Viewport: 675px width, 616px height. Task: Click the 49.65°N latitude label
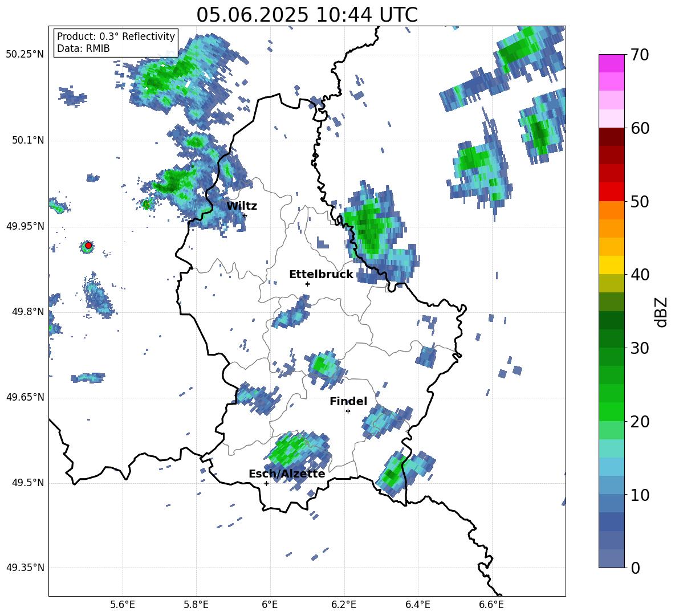(25, 397)
